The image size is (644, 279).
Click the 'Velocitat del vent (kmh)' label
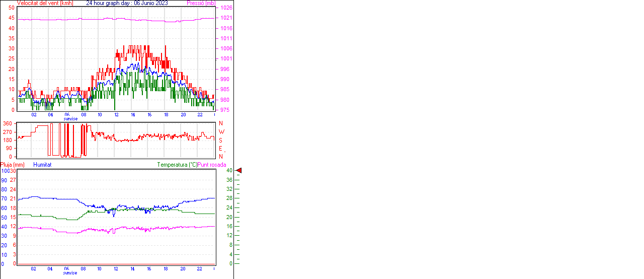tap(45, 3)
